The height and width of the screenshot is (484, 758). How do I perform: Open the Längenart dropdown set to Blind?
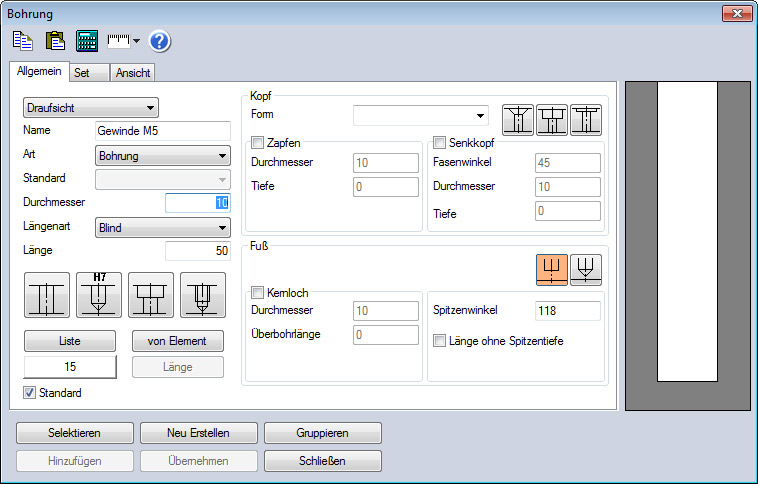point(162,227)
